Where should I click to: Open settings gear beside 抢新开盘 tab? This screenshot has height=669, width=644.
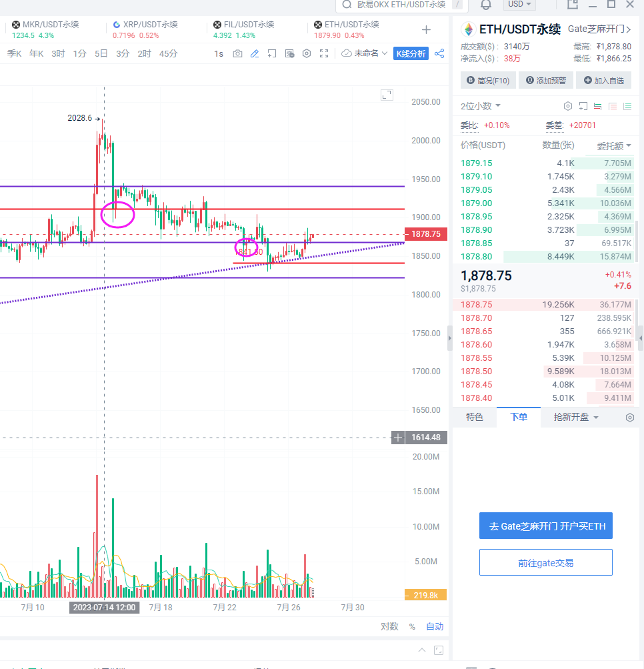629,418
